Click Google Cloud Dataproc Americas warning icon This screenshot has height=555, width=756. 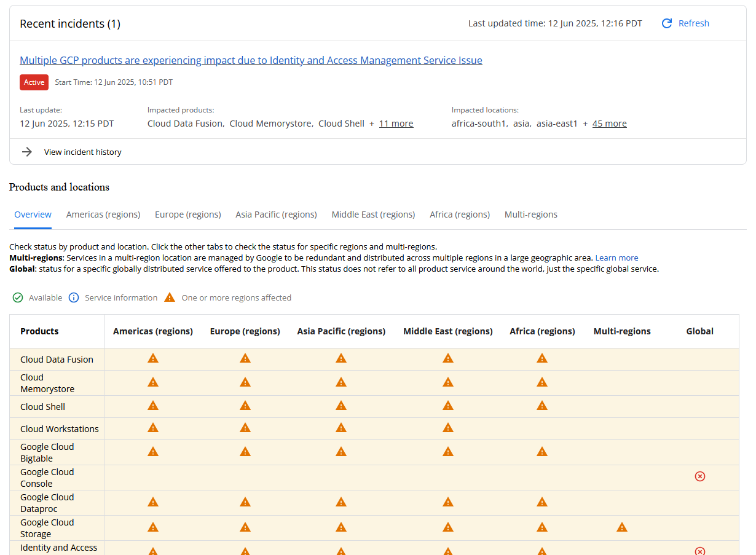(x=153, y=502)
